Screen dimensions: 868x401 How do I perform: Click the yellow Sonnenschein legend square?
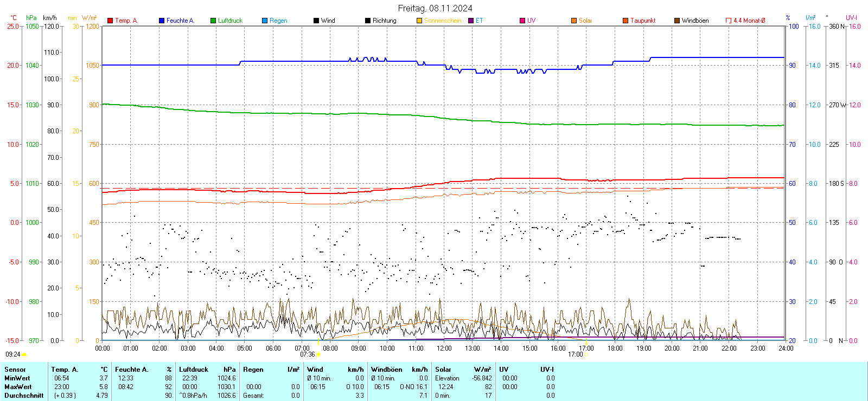[x=419, y=21]
